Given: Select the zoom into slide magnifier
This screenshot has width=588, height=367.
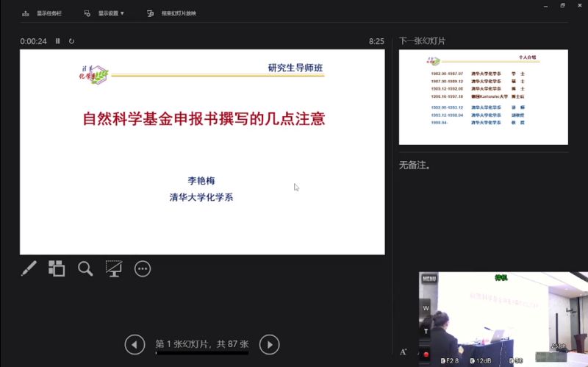Looking at the screenshot, I should (x=85, y=268).
